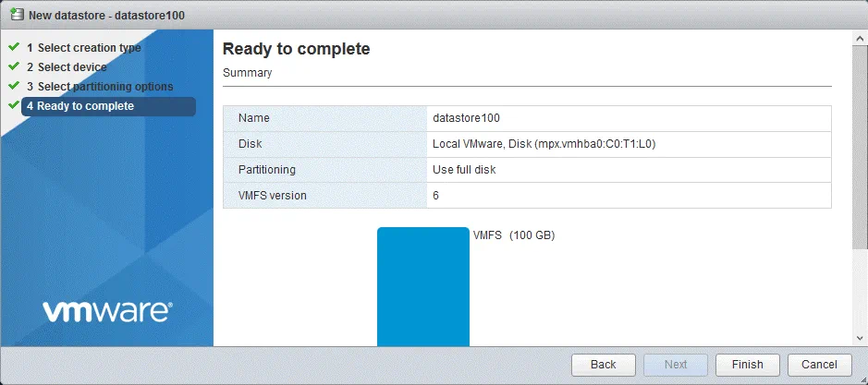
Task: Click the VMware logo in the sidebar
Action: tap(106, 311)
